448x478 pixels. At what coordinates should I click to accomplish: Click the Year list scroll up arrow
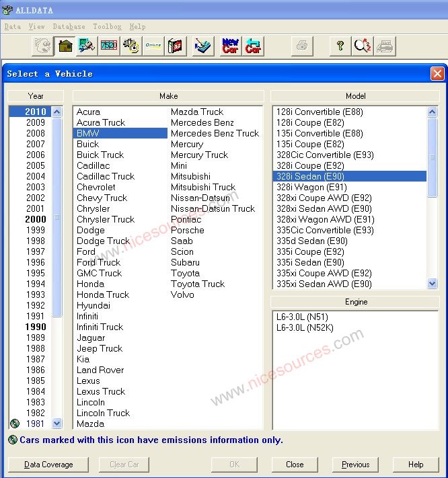click(x=57, y=112)
